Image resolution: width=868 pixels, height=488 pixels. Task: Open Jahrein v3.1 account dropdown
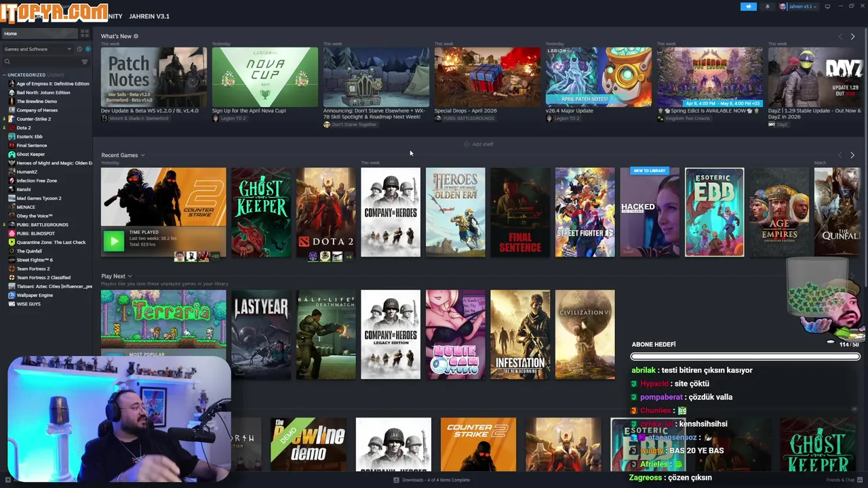[797, 7]
